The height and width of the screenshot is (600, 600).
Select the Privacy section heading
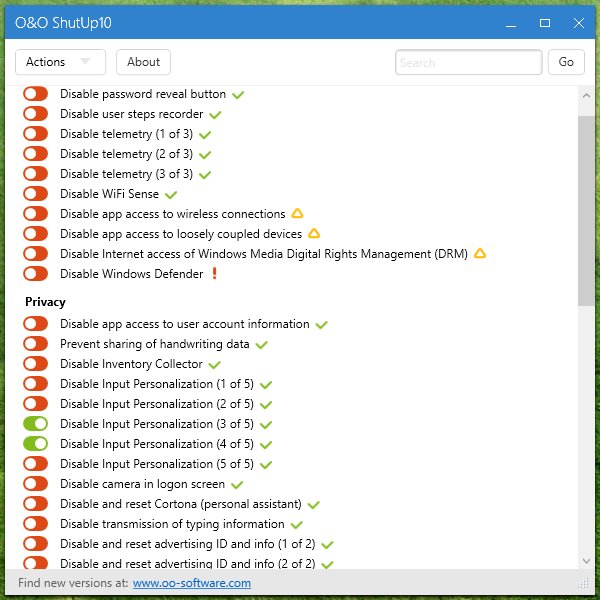point(45,302)
